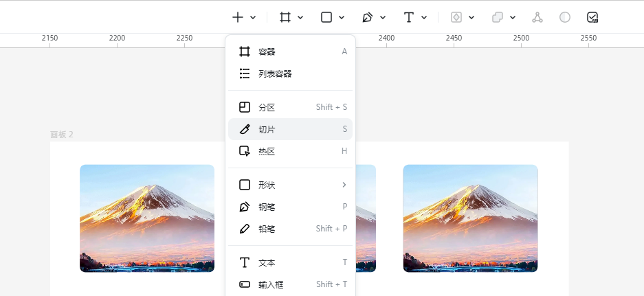The height and width of the screenshot is (296, 644).
Task: Click the 分区 section icon in menu
Action: (245, 107)
